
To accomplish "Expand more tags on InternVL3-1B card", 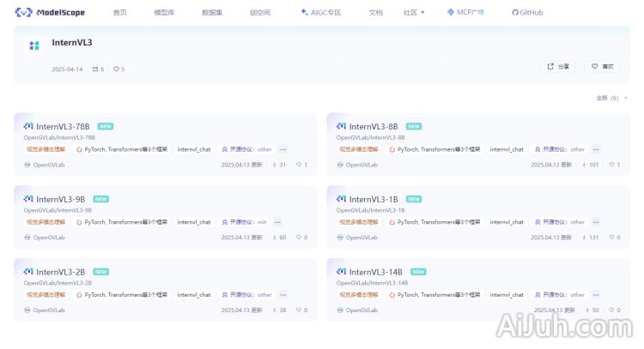I will (x=595, y=222).
